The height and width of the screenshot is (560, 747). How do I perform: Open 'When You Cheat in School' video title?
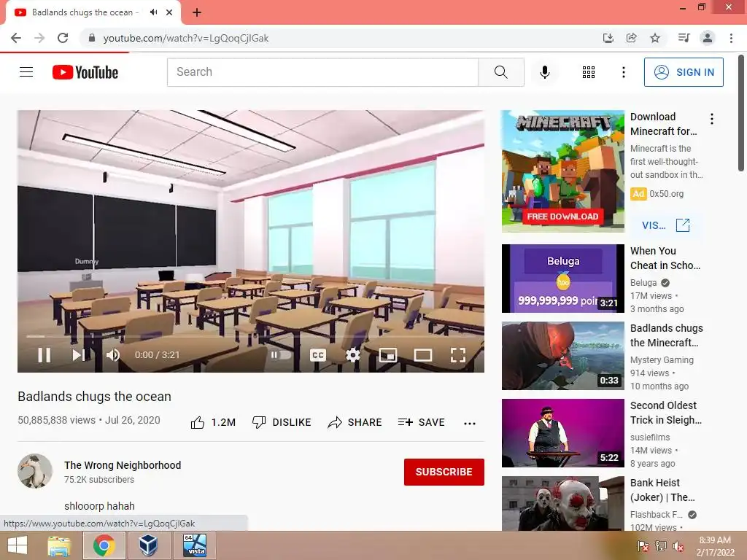[665, 258]
